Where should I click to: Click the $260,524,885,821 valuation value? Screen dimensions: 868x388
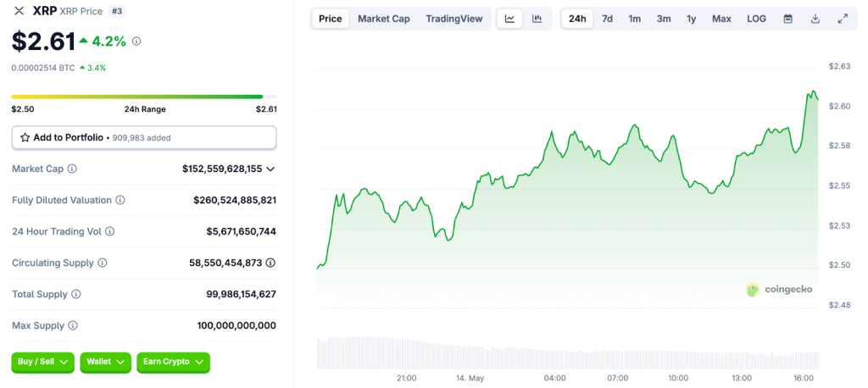[235, 201]
